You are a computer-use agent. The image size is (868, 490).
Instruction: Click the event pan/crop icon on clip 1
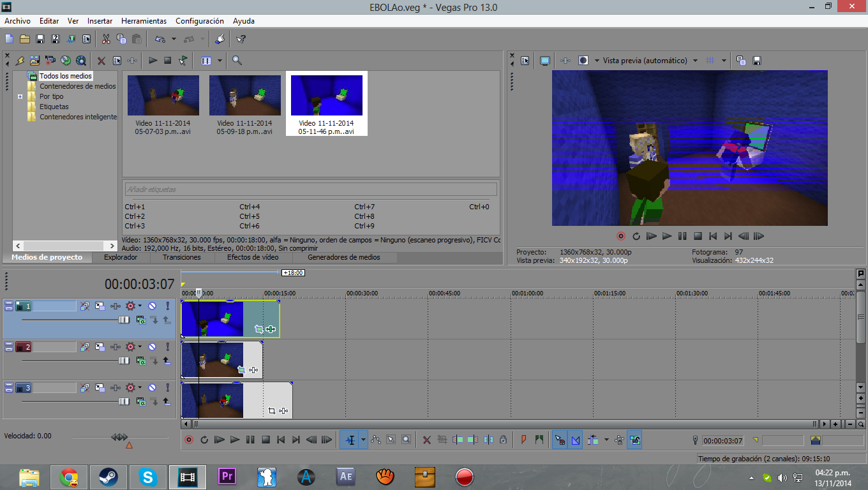(x=258, y=329)
